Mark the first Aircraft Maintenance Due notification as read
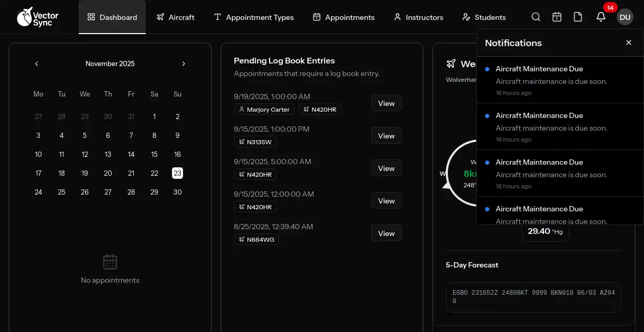 pos(488,69)
